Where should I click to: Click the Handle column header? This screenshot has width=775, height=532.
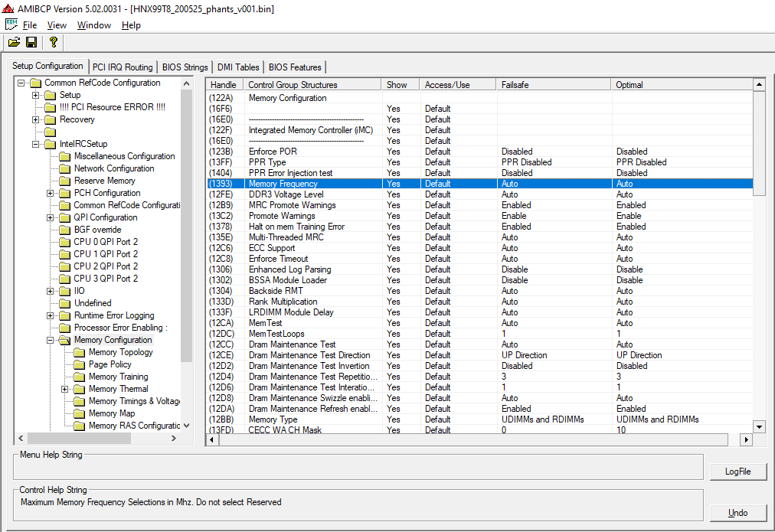click(225, 85)
